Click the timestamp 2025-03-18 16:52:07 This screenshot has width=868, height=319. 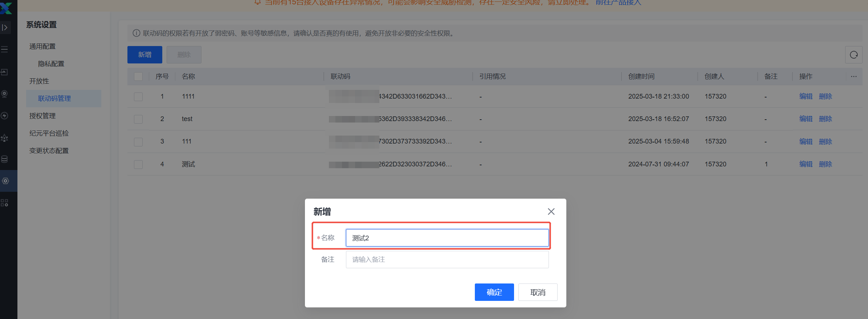click(x=659, y=119)
